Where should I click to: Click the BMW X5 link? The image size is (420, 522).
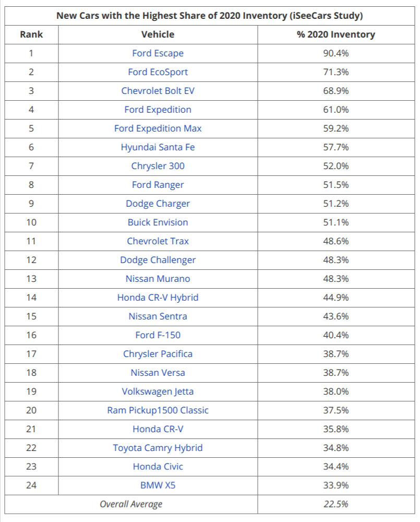158,485
